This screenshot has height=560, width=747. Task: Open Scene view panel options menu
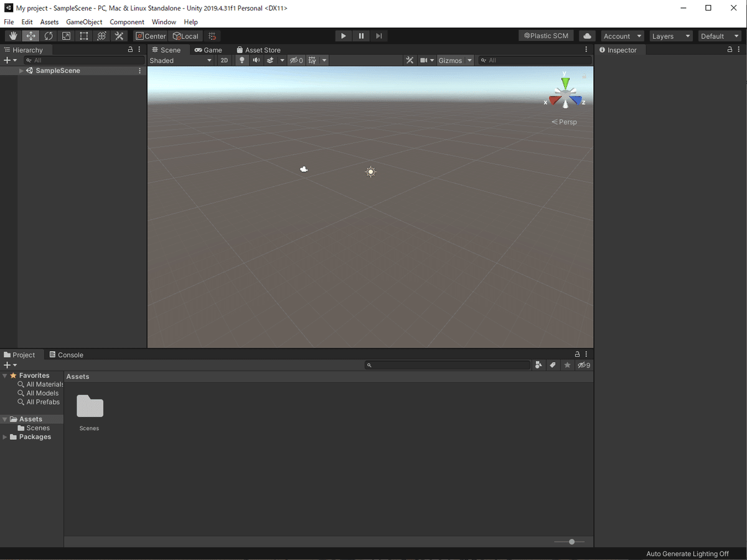(x=586, y=50)
